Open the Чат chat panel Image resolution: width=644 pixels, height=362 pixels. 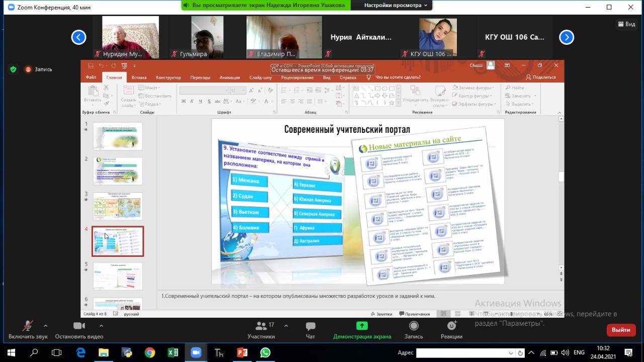pyautogui.click(x=310, y=330)
